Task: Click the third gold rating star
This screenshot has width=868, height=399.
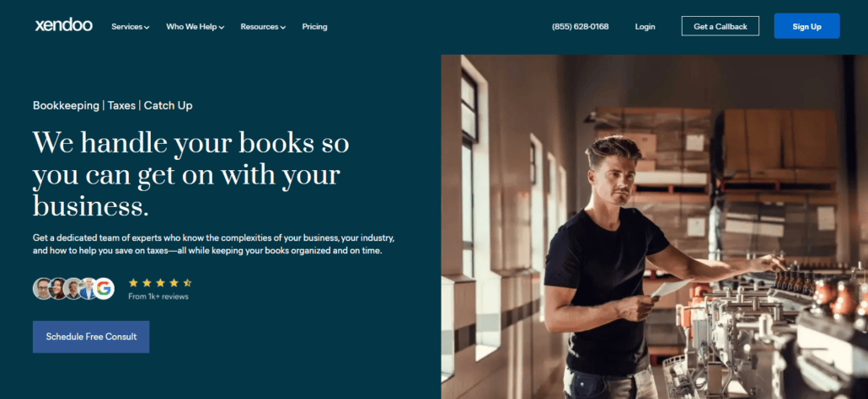Action: click(x=160, y=283)
